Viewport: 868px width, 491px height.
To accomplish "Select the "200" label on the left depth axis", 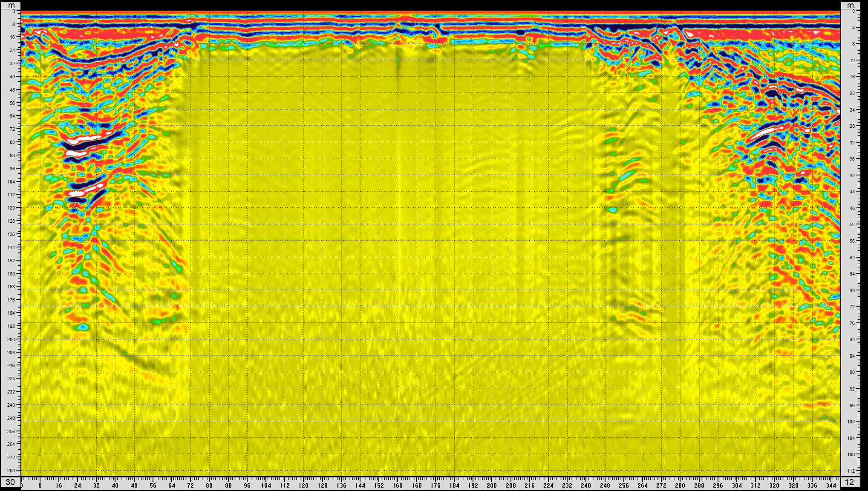I will [11, 339].
